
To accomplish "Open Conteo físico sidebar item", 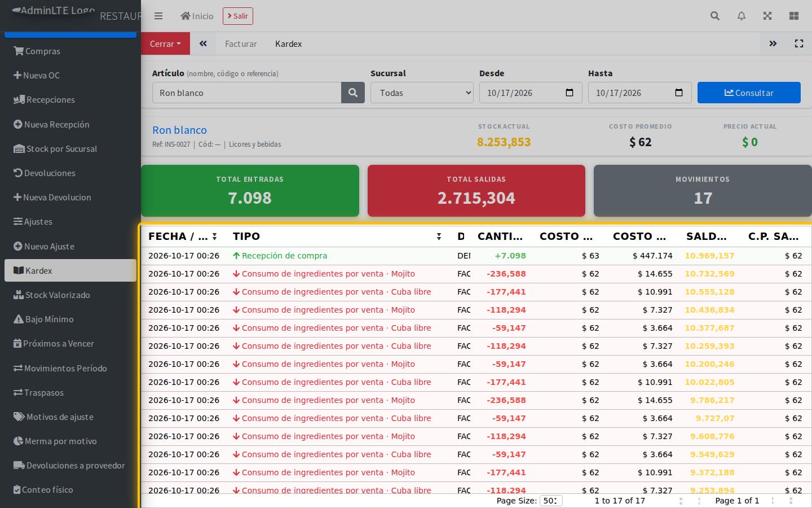I will 70,489.
